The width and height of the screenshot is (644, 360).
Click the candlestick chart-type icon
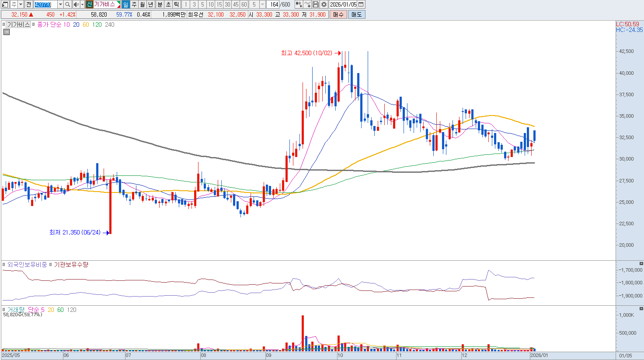coord(299,4)
